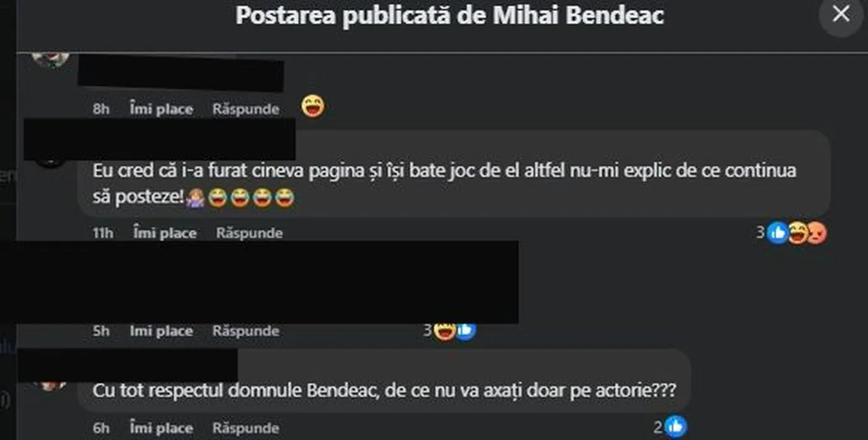This screenshot has width=868, height=440.
Task: Open angry reaction on 11h comment
Action: click(x=816, y=234)
